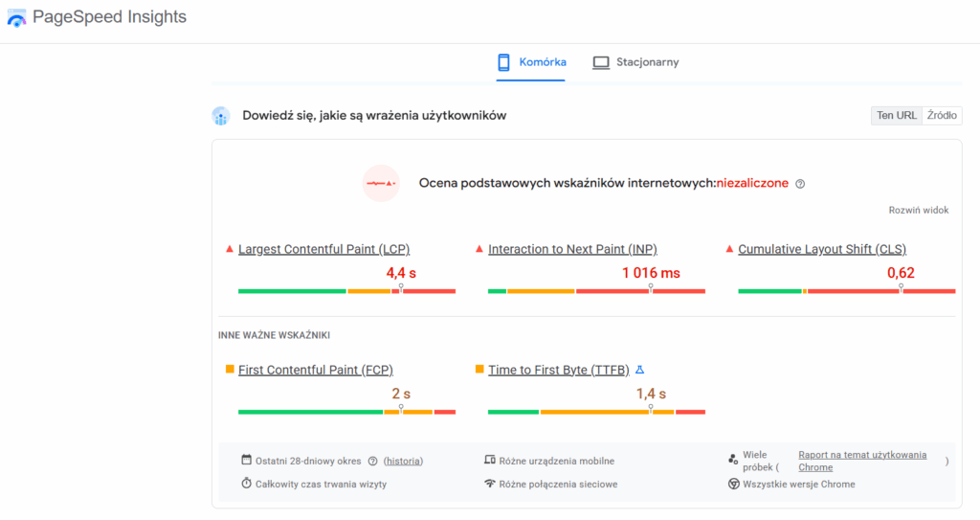Open the historia link
This screenshot has width=980, height=520.
pos(403,462)
